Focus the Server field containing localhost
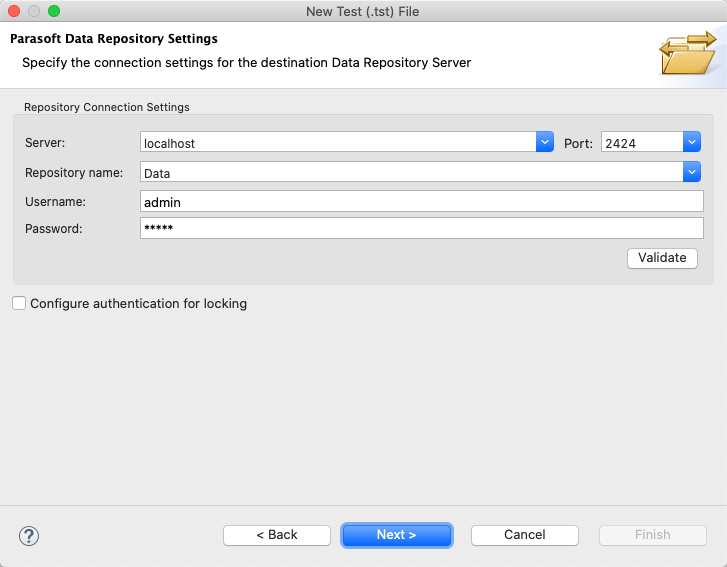The height and width of the screenshot is (567, 727). [338, 142]
